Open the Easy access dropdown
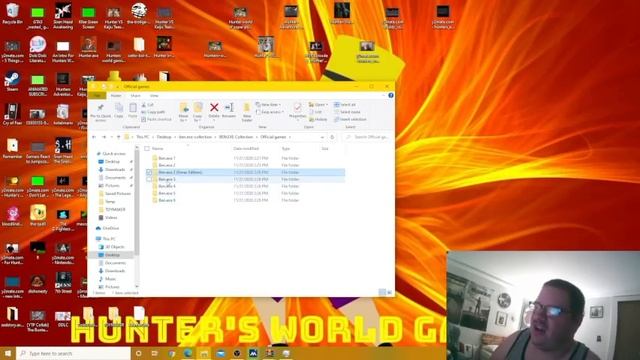The width and height of the screenshot is (640, 360). tap(269, 112)
